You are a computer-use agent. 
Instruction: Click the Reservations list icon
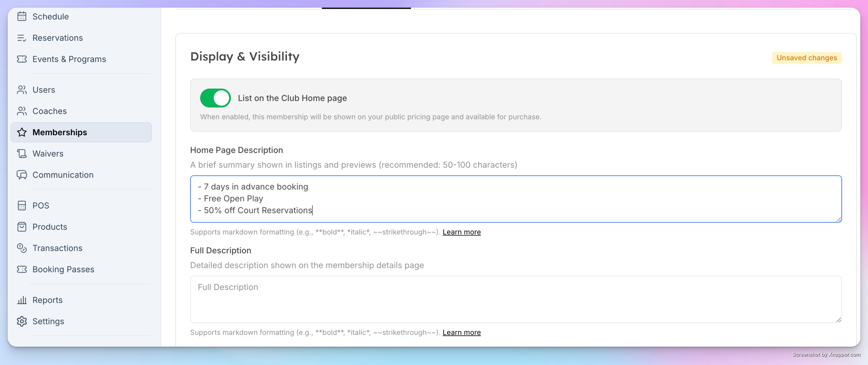pos(22,38)
